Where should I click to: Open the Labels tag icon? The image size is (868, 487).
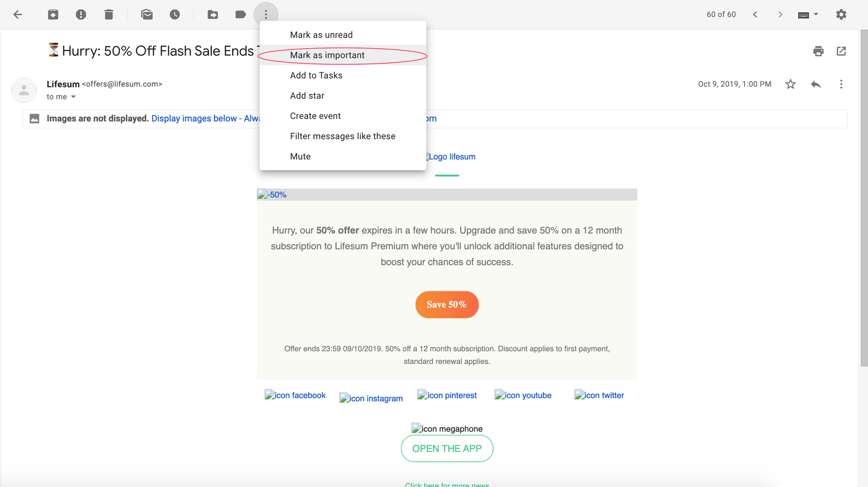pos(241,15)
